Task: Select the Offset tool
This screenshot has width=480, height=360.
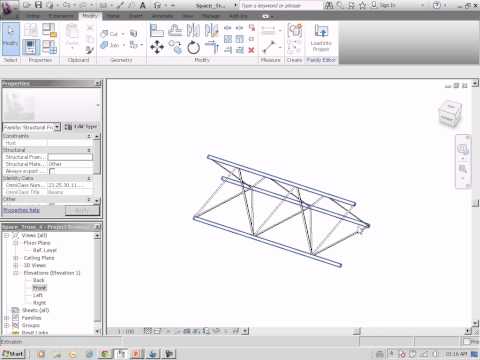Action: point(175,30)
